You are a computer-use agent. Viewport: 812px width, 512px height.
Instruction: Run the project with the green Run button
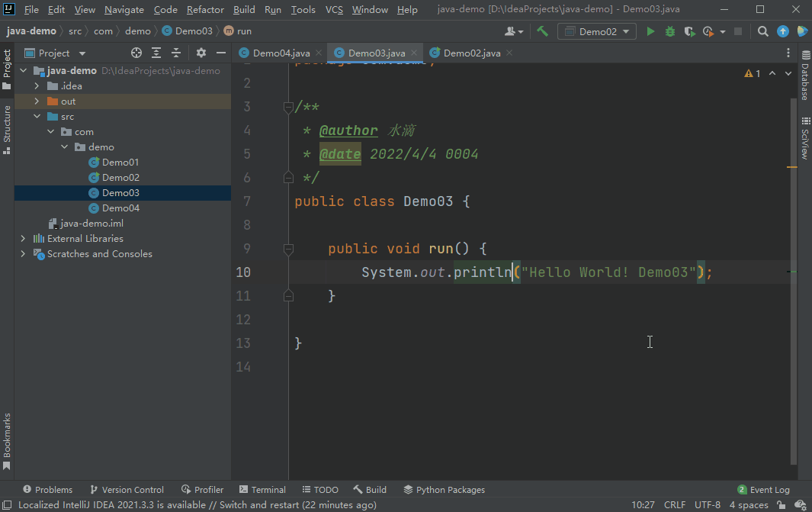pyautogui.click(x=650, y=31)
